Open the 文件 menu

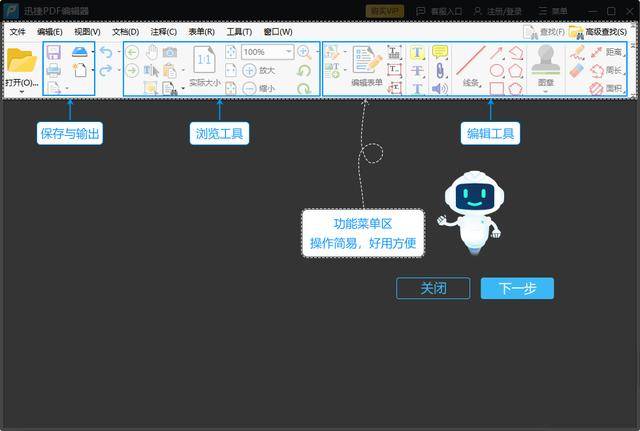coord(18,32)
